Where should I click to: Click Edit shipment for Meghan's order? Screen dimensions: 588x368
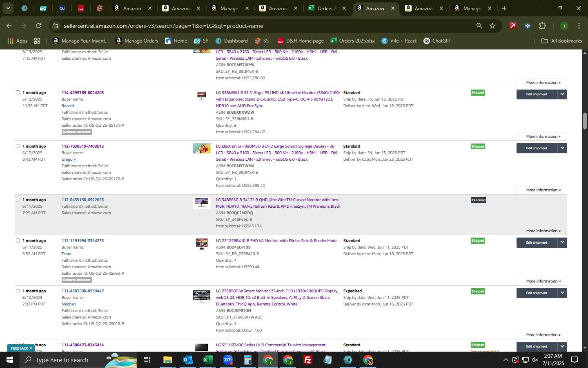pyautogui.click(x=537, y=293)
